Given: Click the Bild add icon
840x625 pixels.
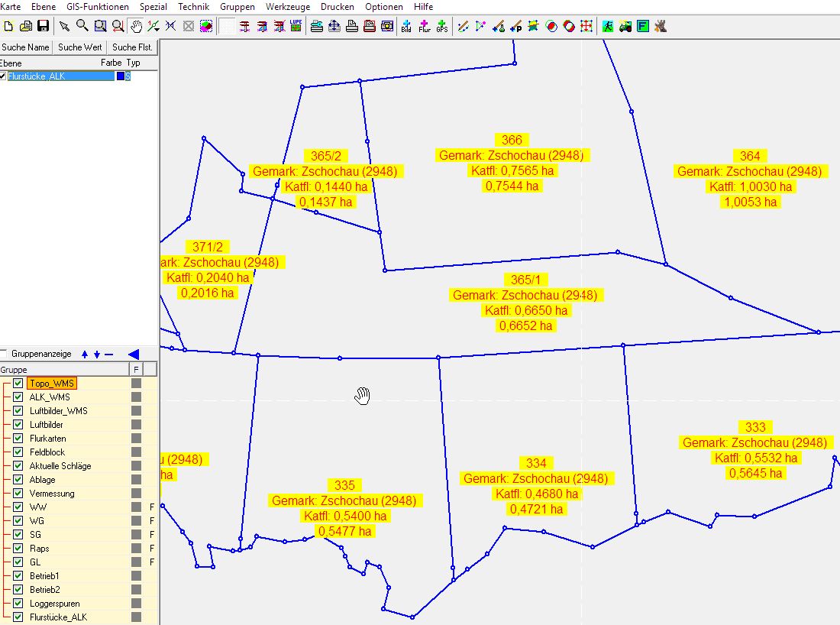Looking at the screenshot, I should coord(405,26).
